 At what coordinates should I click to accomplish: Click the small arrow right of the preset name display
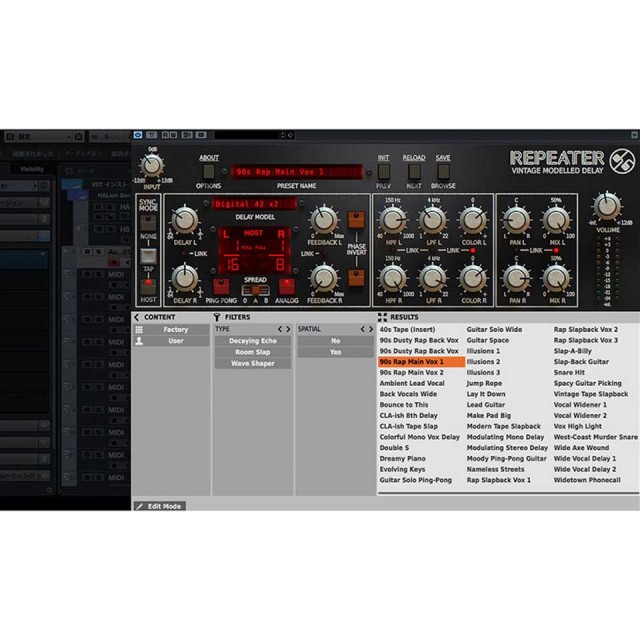click(369, 172)
